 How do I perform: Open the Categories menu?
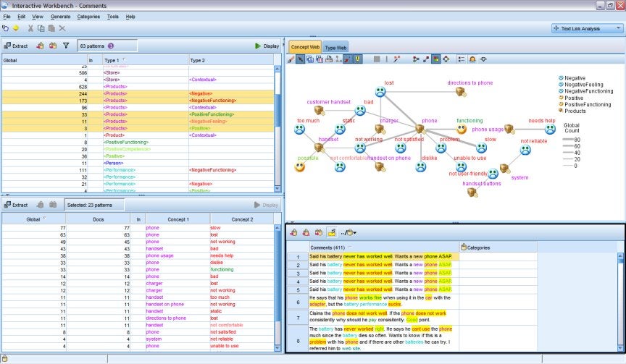coord(88,16)
